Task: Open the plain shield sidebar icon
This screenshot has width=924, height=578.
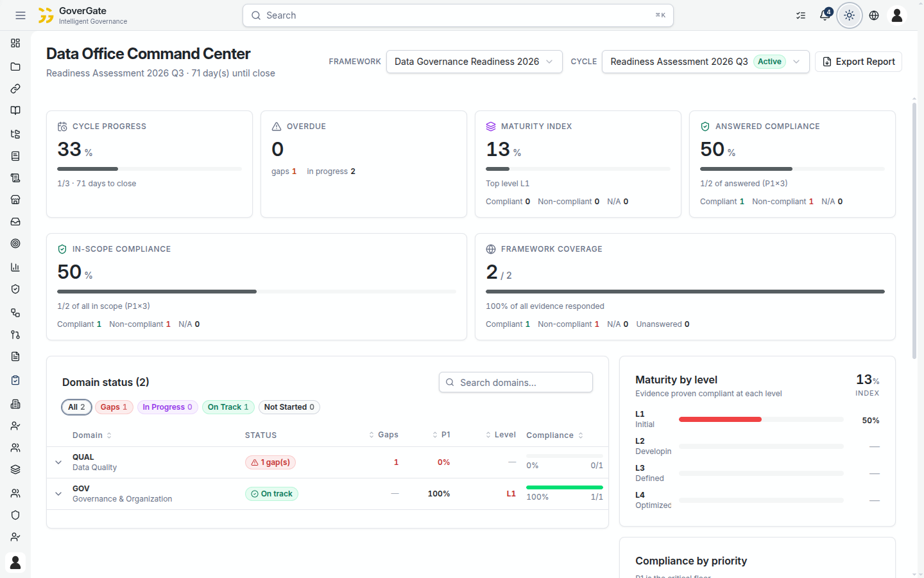Action: tap(15, 515)
